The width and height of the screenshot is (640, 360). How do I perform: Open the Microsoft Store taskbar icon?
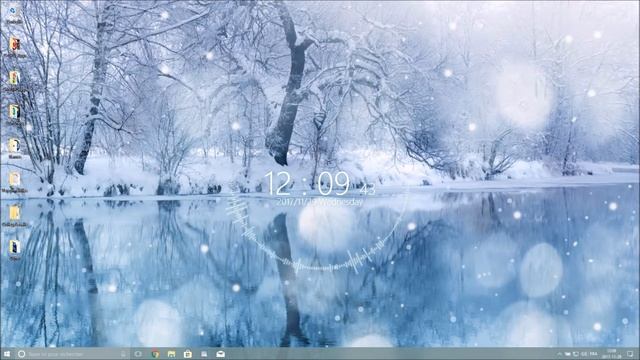(188, 354)
